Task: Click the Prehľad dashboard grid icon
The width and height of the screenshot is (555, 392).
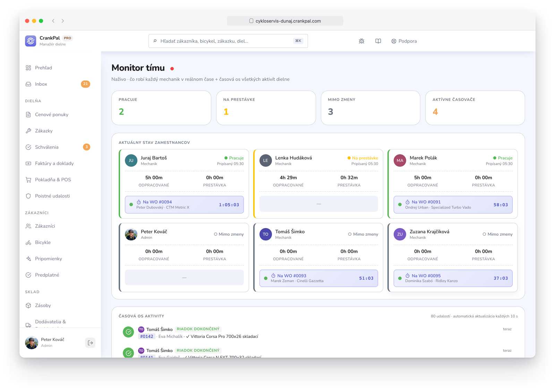Action: [x=28, y=68]
